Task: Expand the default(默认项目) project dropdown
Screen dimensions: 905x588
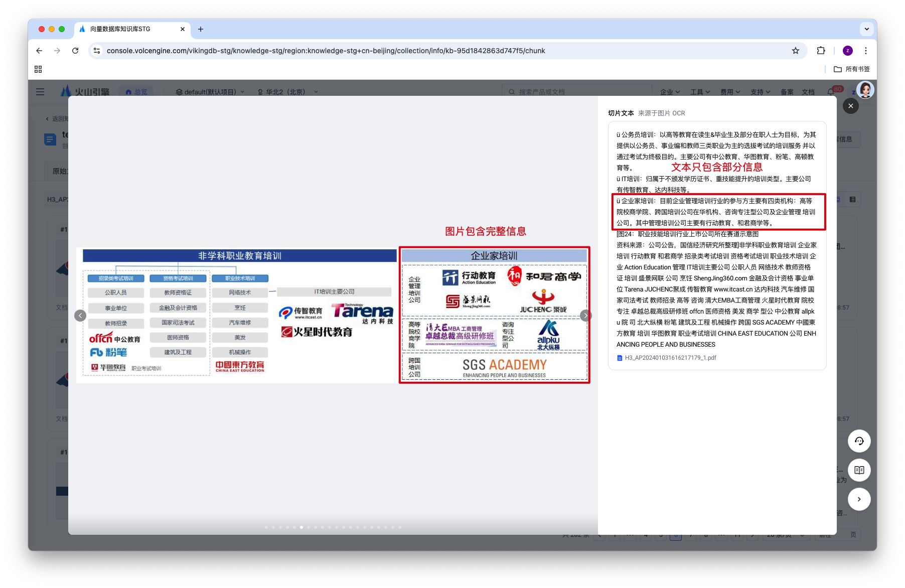Action: coord(210,92)
